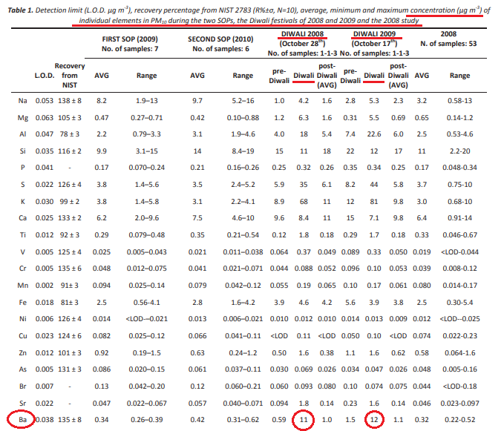Click the range cell '0.56-4.1'

[x=146, y=303]
